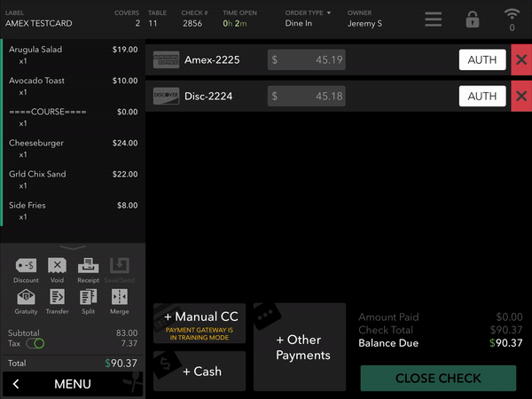Open the Order Type dropdown

click(308, 13)
